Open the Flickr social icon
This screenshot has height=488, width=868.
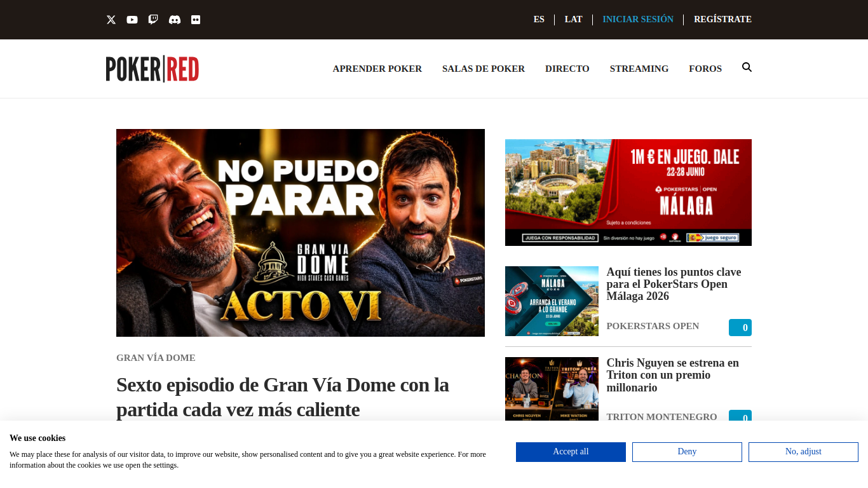click(x=196, y=20)
